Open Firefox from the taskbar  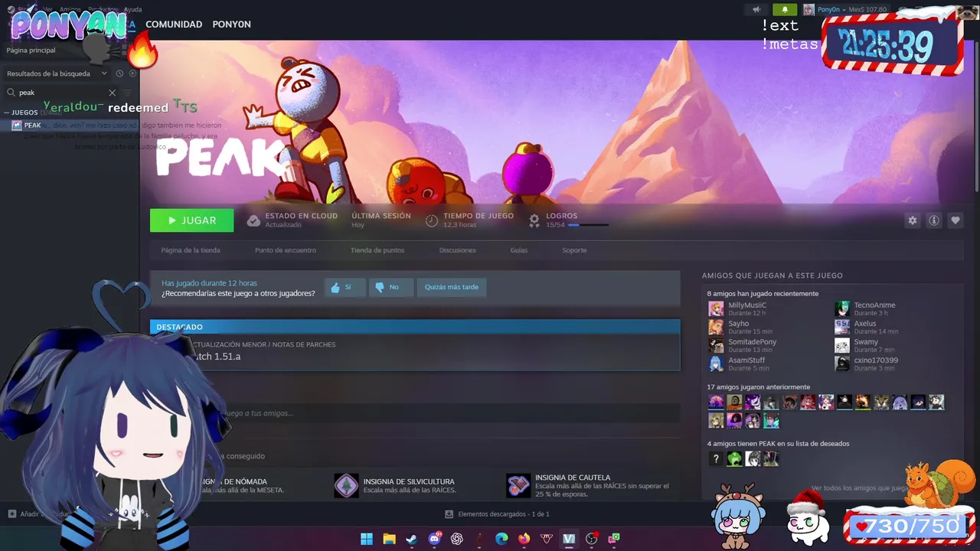(524, 539)
